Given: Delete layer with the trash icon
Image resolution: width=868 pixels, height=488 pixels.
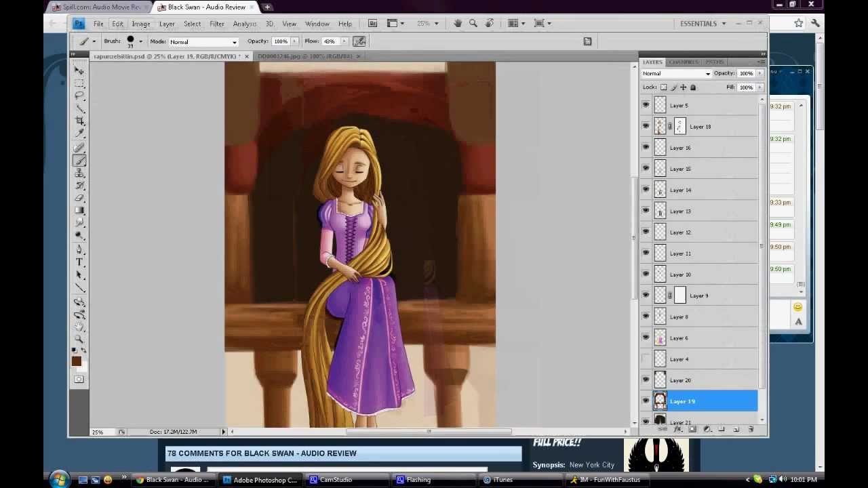Looking at the screenshot, I should (751, 430).
